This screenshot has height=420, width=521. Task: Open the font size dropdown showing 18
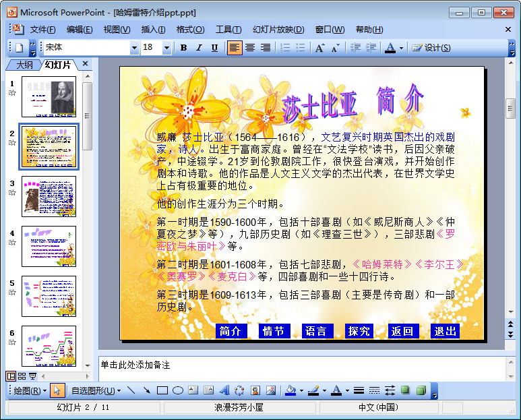(166, 48)
